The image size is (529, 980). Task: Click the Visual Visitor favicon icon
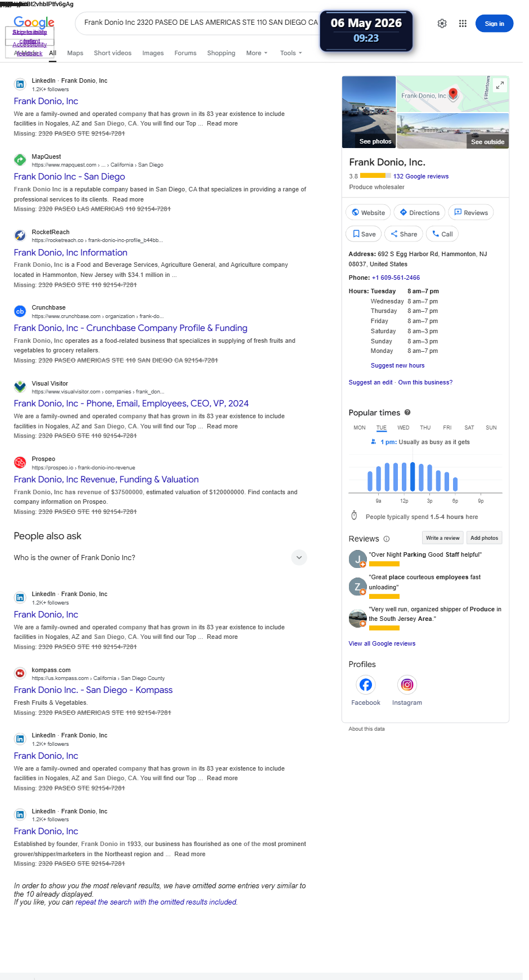coord(20,387)
